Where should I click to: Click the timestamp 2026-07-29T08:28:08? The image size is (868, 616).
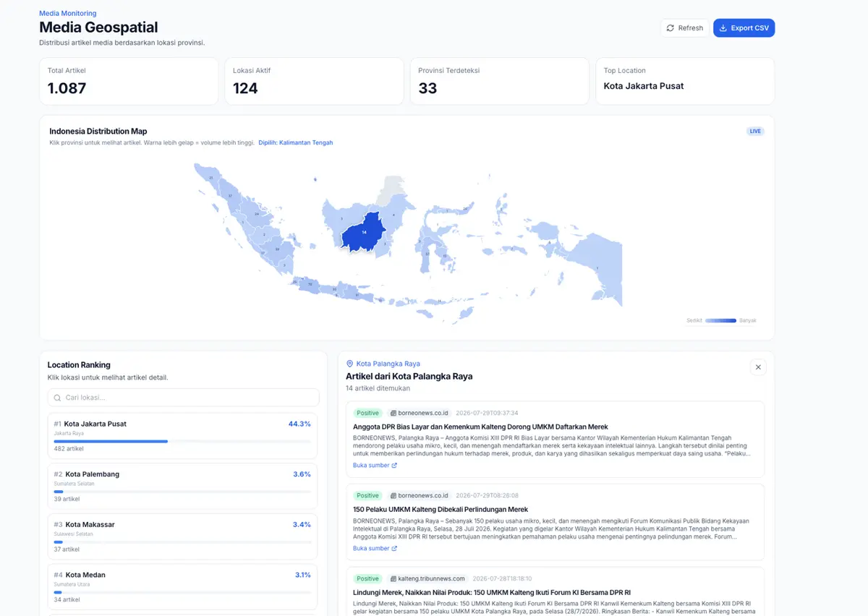click(488, 496)
